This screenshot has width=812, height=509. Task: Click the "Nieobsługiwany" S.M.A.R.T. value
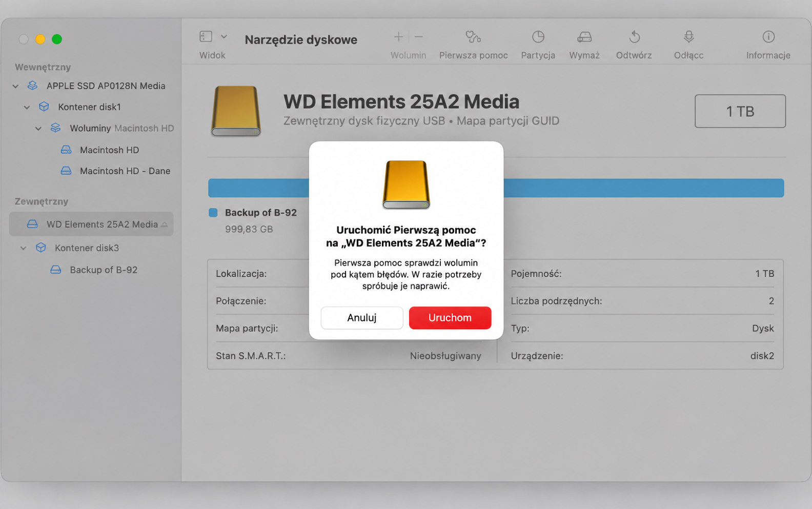click(x=445, y=356)
